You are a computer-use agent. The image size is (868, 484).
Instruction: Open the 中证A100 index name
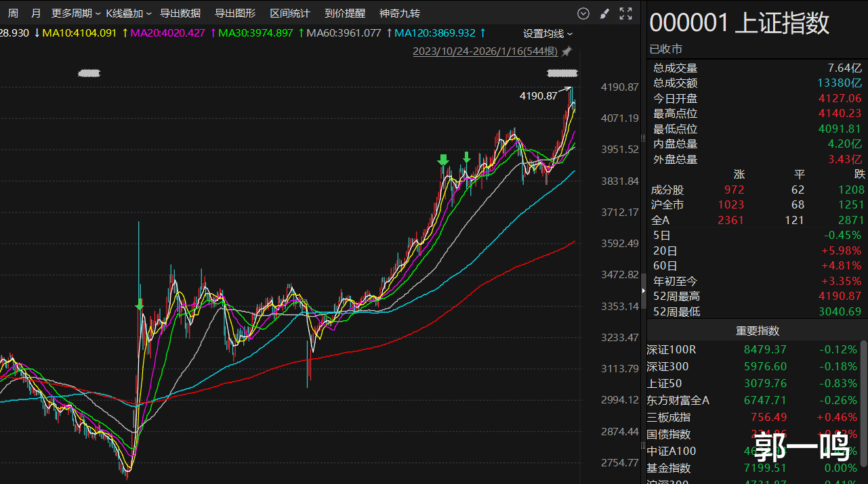671,452
